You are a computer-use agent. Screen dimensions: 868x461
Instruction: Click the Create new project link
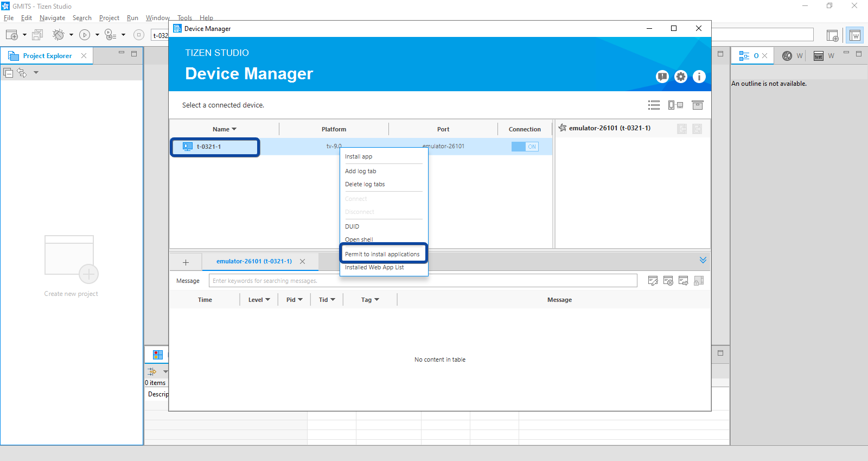click(71, 294)
